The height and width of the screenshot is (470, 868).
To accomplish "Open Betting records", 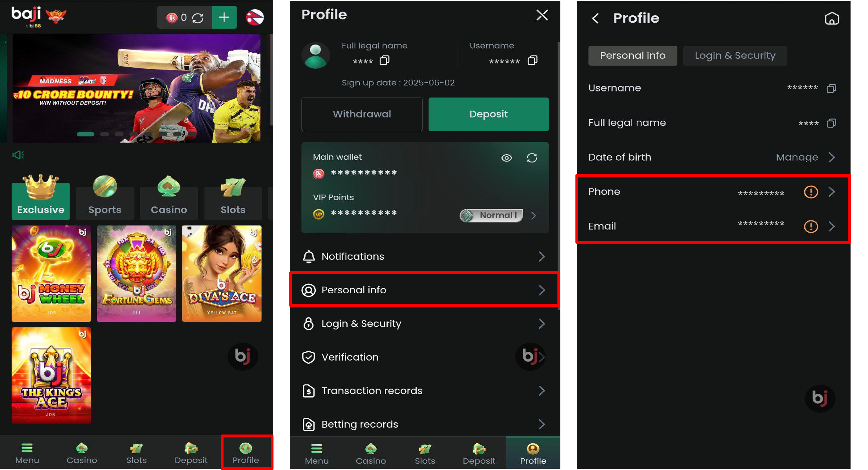I will point(424,424).
